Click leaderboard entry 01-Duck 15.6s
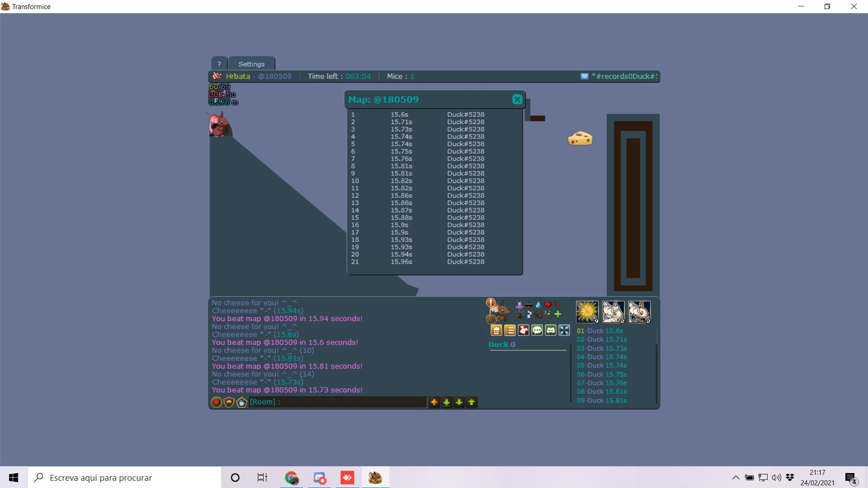 (x=600, y=331)
